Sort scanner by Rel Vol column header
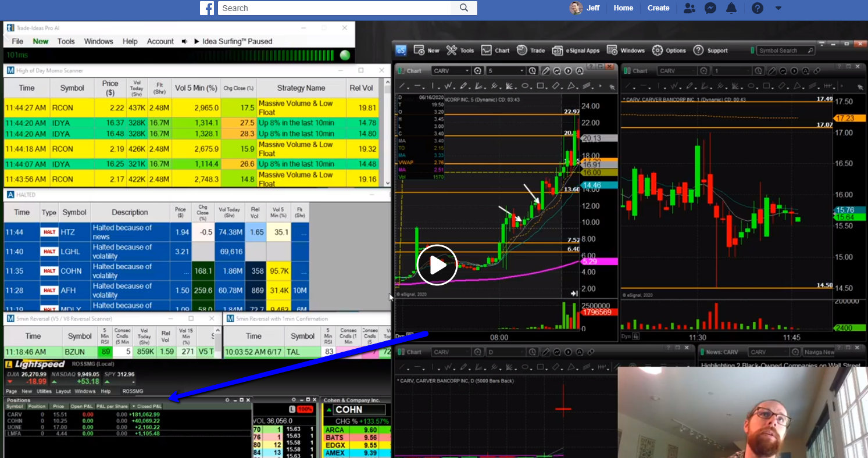 tap(363, 88)
